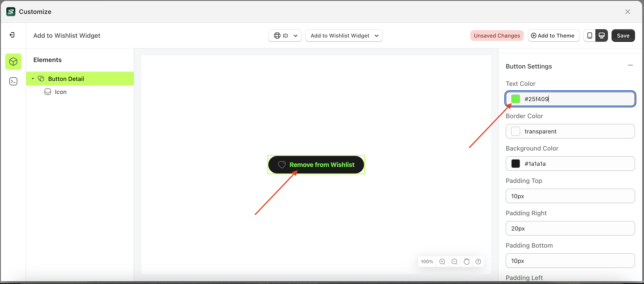Click the exit editor icon above Elements
Screen dimensions: 644x284
[12, 35]
